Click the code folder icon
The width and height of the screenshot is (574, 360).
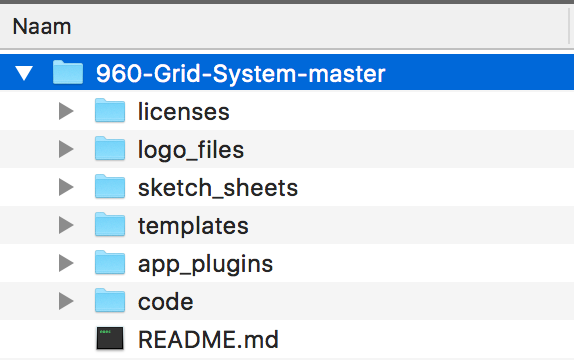(x=110, y=301)
